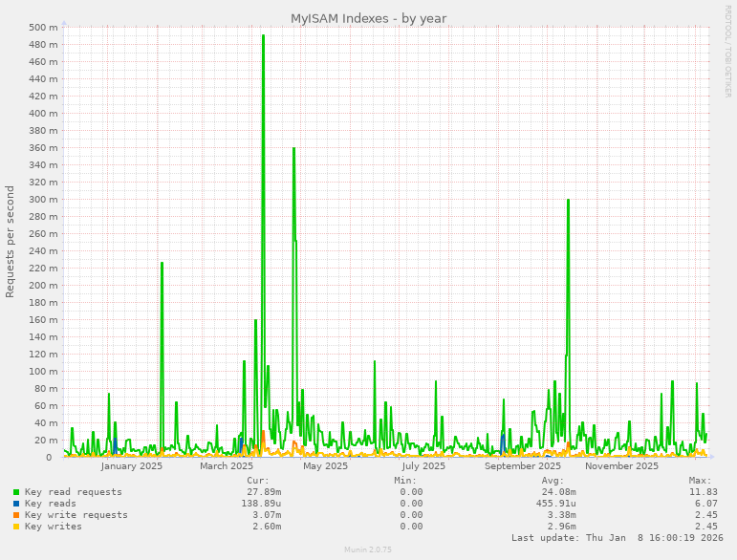Click the current value 3.07m
737x560 pixels.
pyautogui.click(x=267, y=515)
